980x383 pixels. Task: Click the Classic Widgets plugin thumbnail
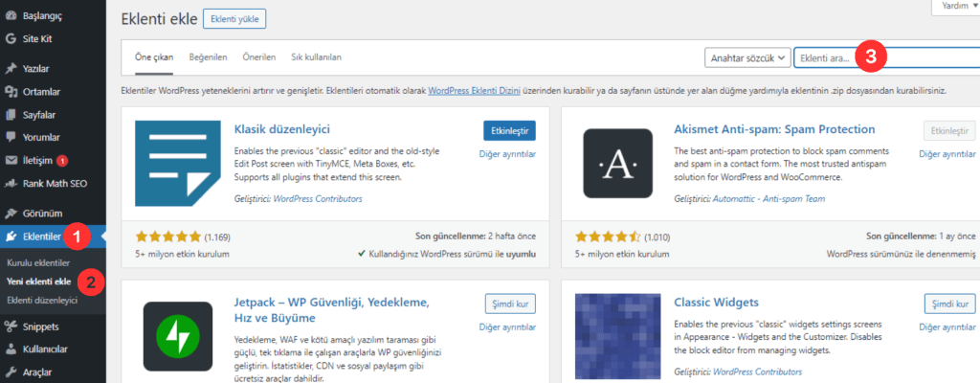click(x=617, y=336)
